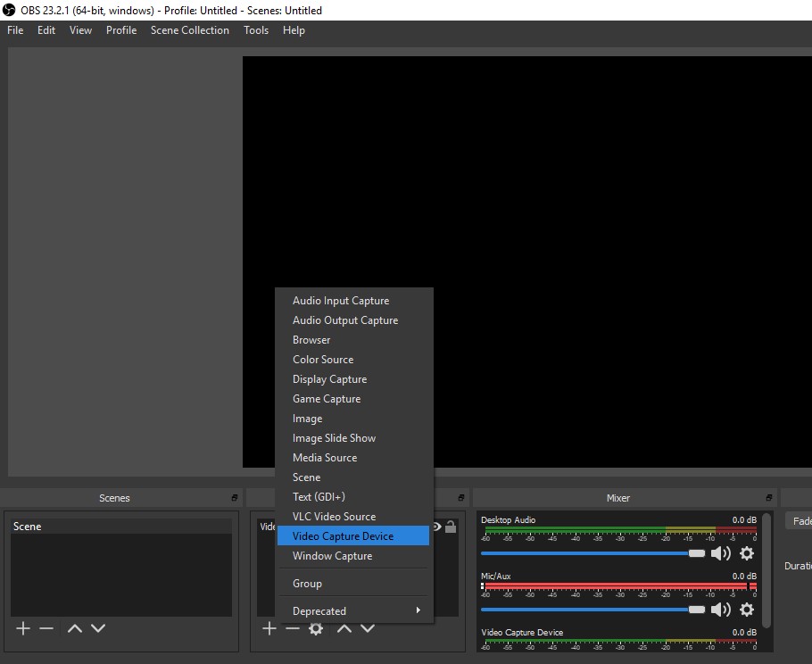Add a new source with plus icon
The height and width of the screenshot is (664, 812).
(x=269, y=628)
